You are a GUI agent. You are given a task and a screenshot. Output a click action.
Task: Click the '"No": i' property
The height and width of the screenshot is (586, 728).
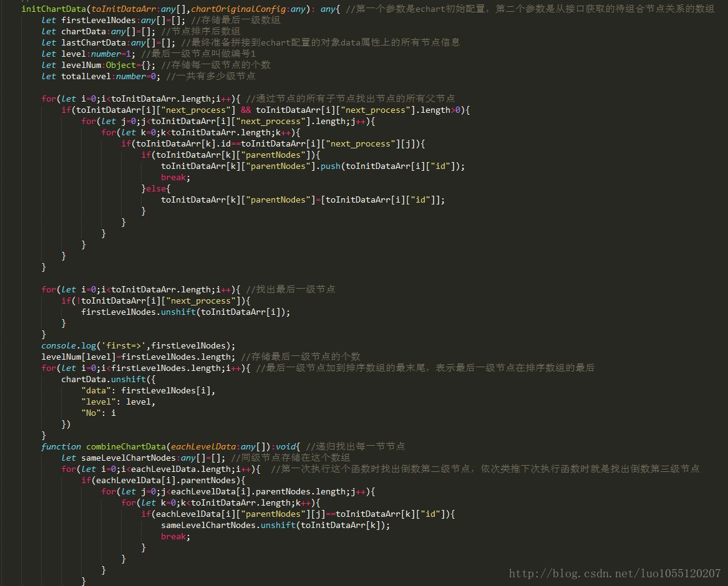(x=99, y=413)
